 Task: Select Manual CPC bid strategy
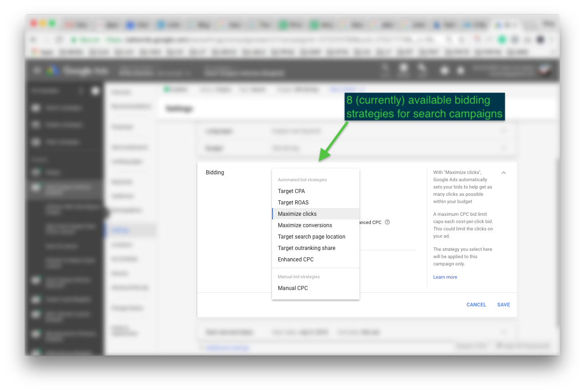click(x=315, y=288)
